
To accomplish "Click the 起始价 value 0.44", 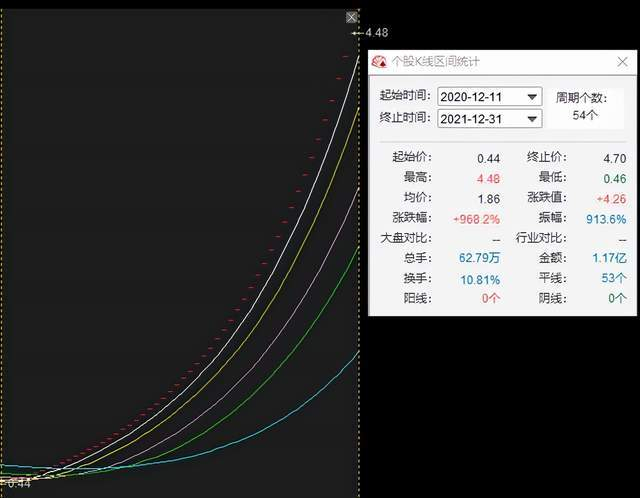I will 488,158.
